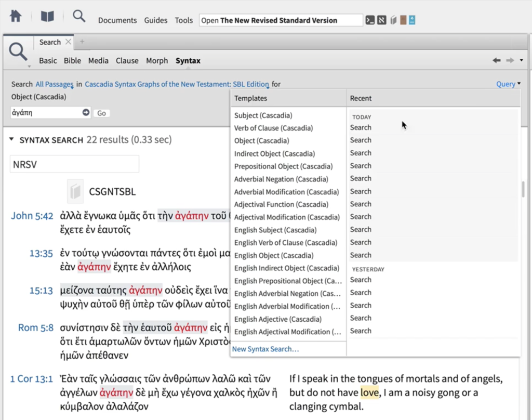
Task: Click the results pane vertical scrollbar
Action: pos(523,189)
